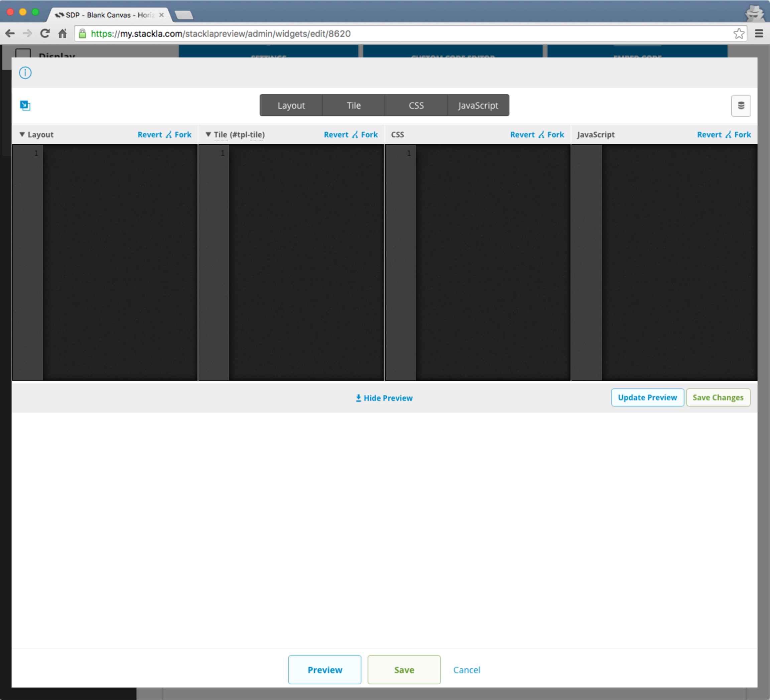Click the blue expand-arrow icon near Layout
This screenshot has height=700, width=770.
click(x=25, y=105)
